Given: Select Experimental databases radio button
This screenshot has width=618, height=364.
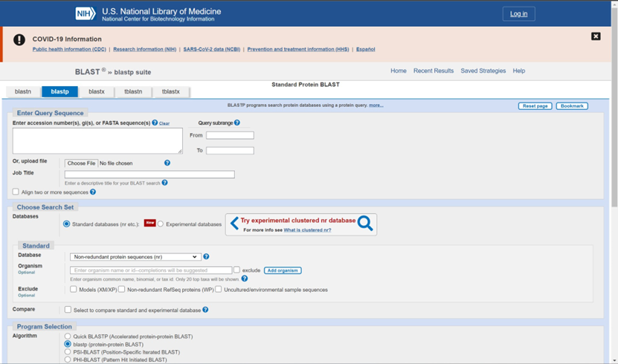Looking at the screenshot, I should click(x=161, y=224).
